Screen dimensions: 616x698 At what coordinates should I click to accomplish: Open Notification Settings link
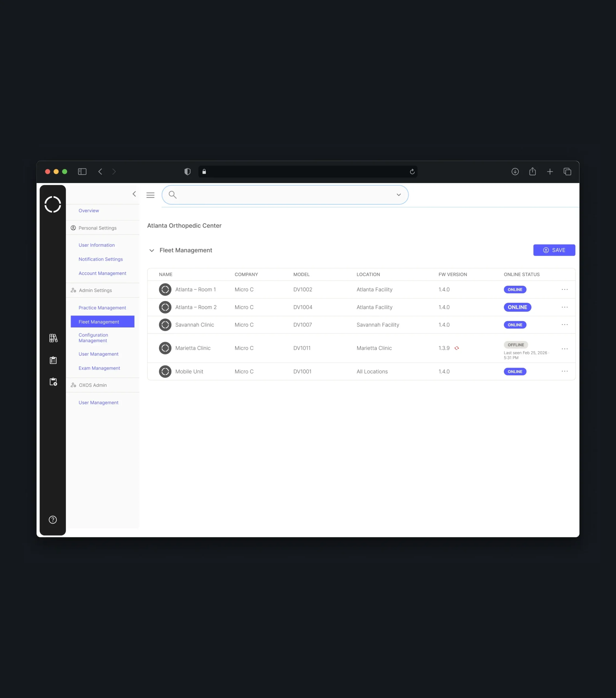101,259
